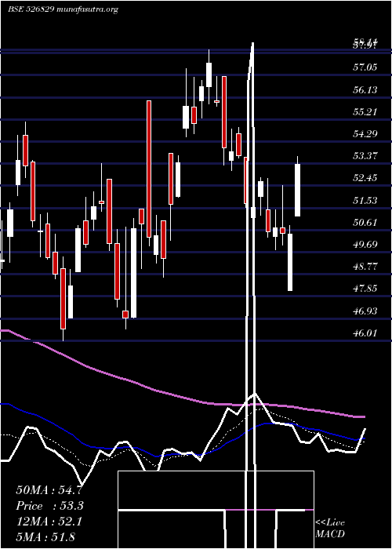Select the 56.13 price axis label
392x549 pixels.
[x=365, y=89]
